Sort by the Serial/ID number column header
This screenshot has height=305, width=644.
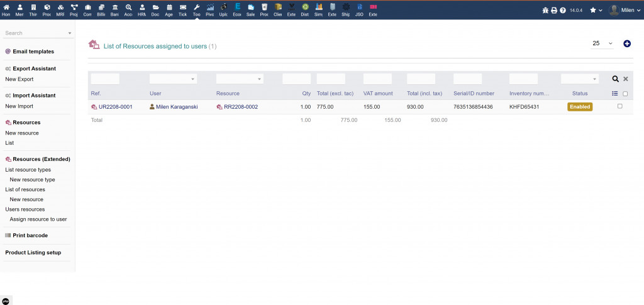pos(474,93)
